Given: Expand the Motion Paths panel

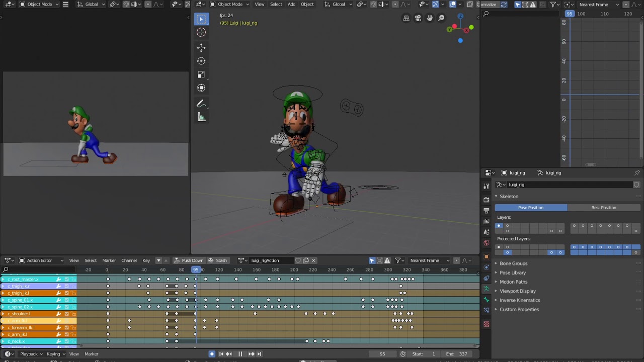Looking at the screenshot, I should pos(514,282).
